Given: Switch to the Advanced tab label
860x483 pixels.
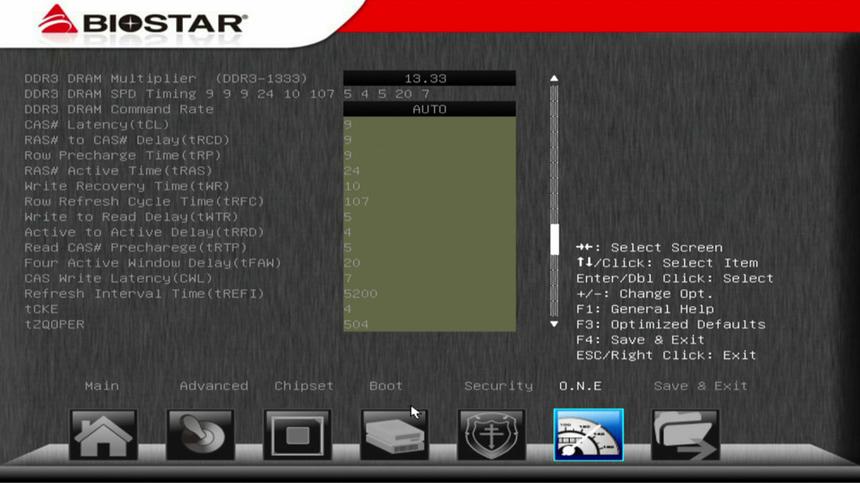Looking at the screenshot, I should click(213, 386).
